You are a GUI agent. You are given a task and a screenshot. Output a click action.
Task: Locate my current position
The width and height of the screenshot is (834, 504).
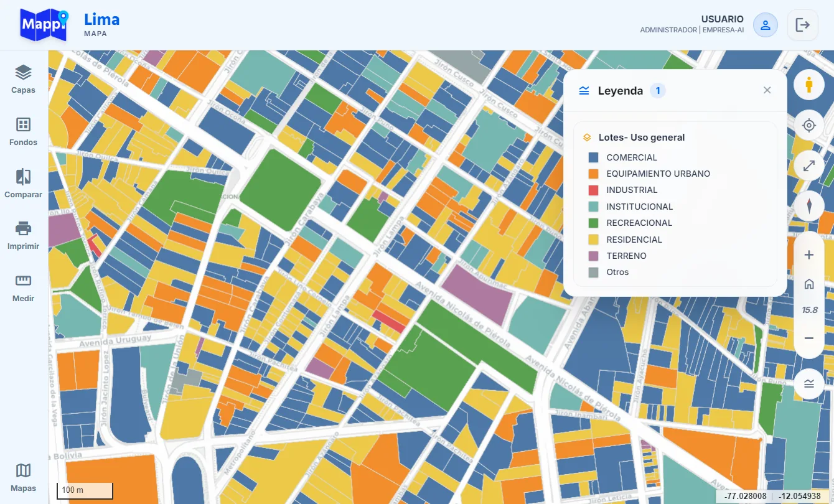pos(809,126)
